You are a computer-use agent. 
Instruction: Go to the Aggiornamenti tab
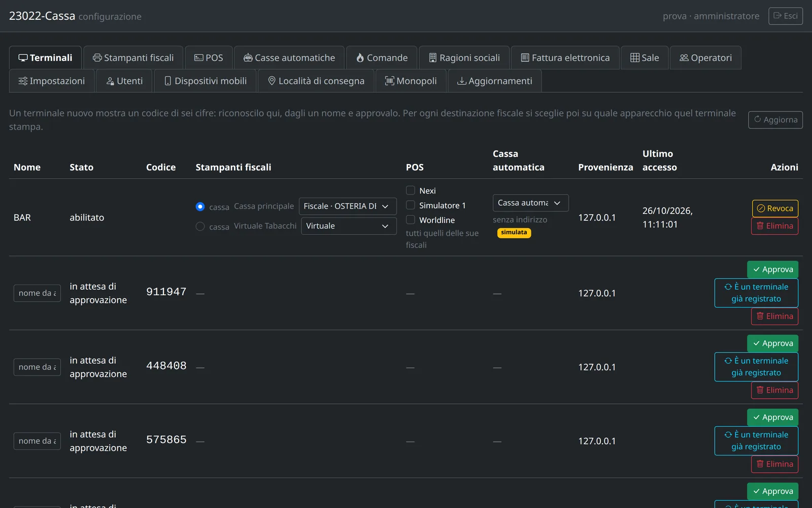tap(495, 81)
